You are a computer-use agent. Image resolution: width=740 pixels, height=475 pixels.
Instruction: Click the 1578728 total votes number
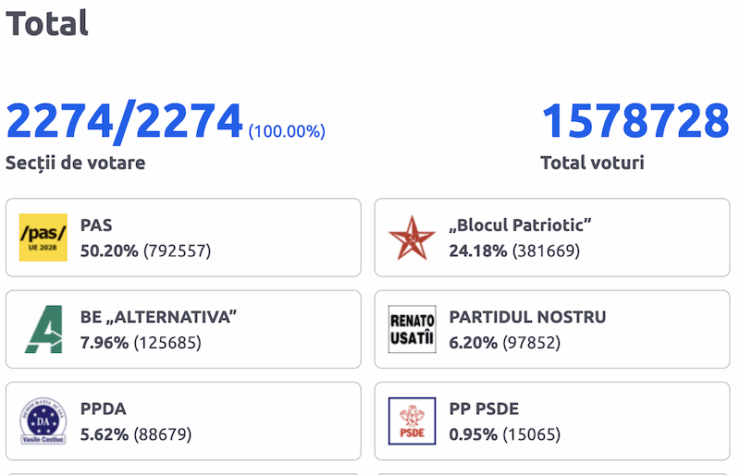pyautogui.click(x=635, y=121)
